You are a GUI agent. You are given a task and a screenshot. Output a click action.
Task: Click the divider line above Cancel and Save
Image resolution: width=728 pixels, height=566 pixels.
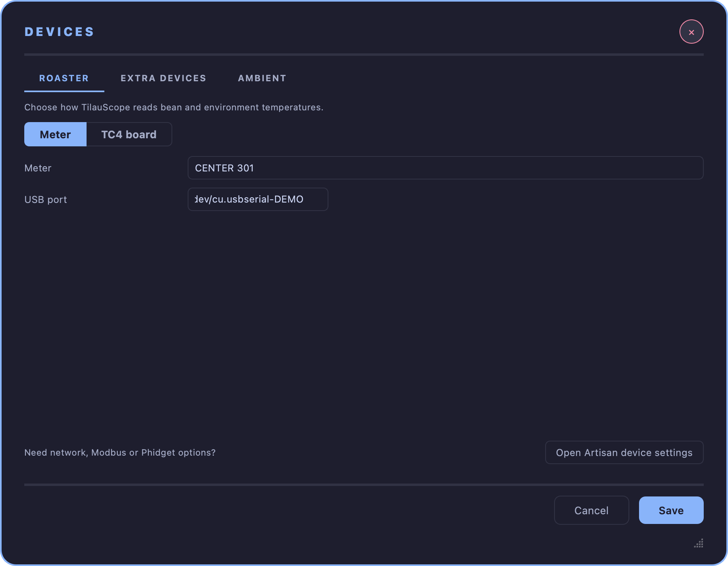[x=364, y=484]
